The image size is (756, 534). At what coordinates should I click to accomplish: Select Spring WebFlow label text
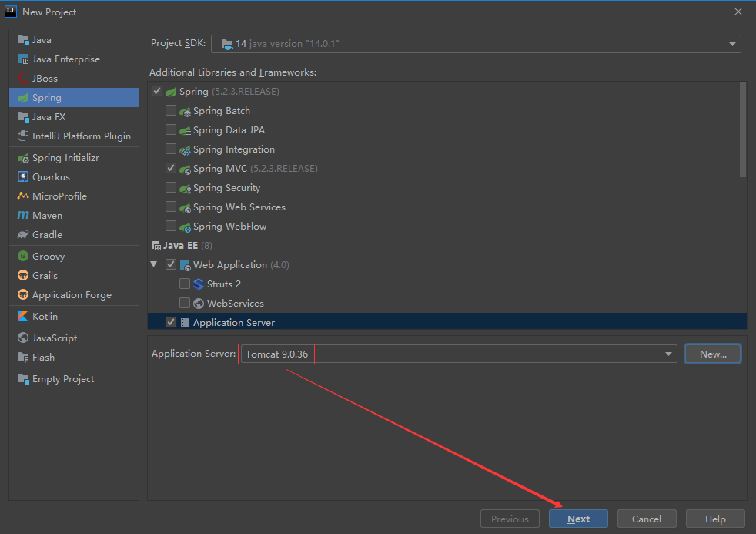[230, 227]
